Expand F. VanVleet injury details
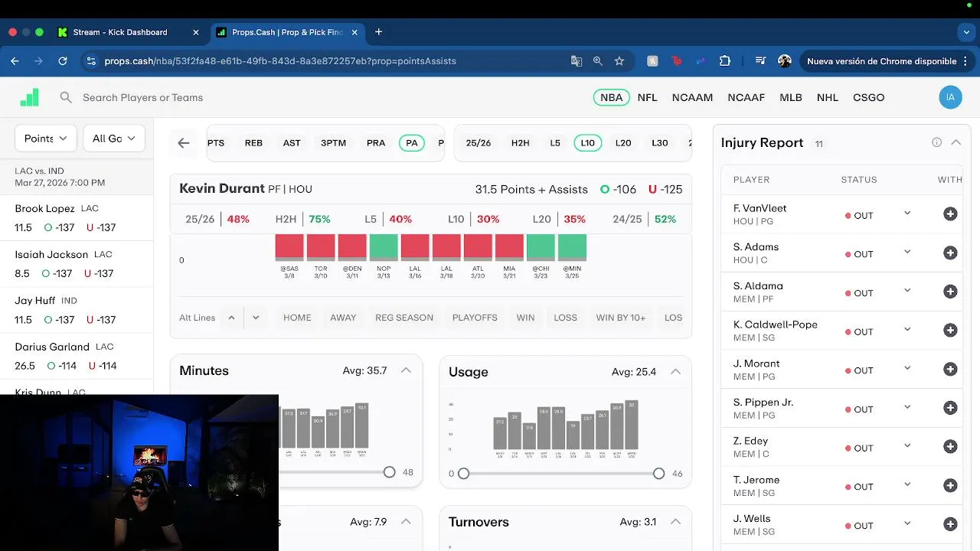The height and width of the screenshot is (551, 980). point(907,214)
